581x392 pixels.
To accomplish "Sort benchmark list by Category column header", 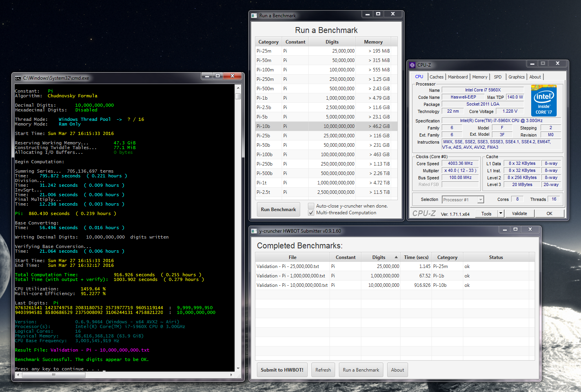I will click(x=268, y=42).
